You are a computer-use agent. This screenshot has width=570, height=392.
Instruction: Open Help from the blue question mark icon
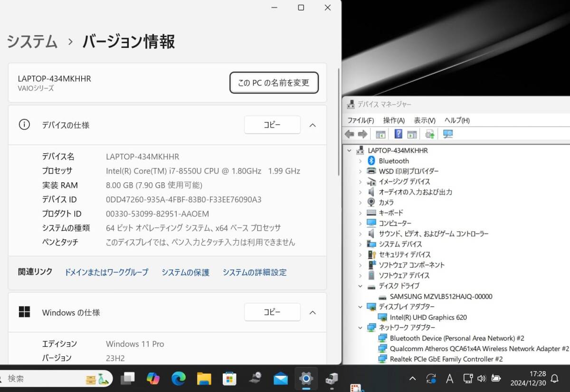(398, 134)
